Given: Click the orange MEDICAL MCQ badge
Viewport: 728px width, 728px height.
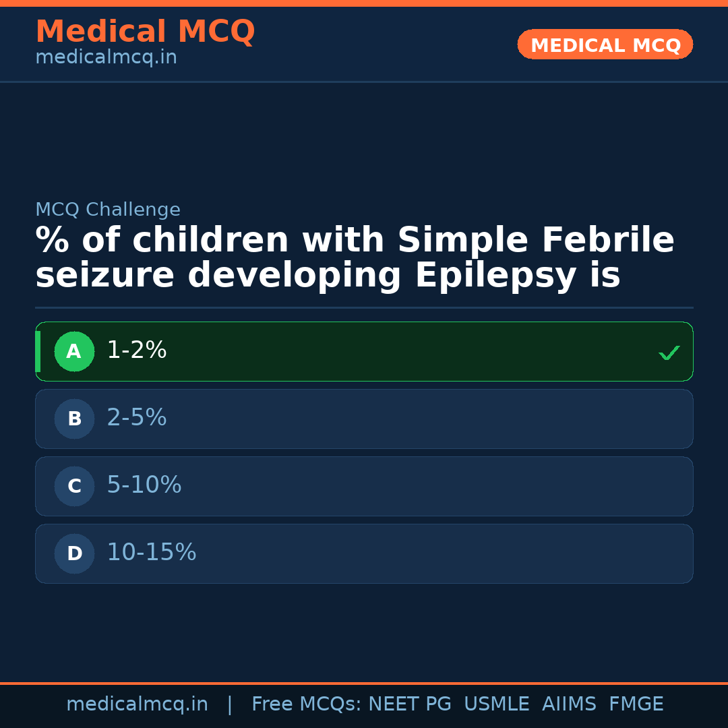Looking at the screenshot, I should click(605, 44).
